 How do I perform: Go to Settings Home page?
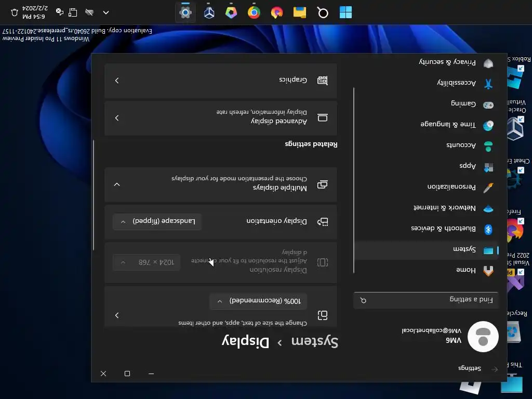click(x=426, y=270)
